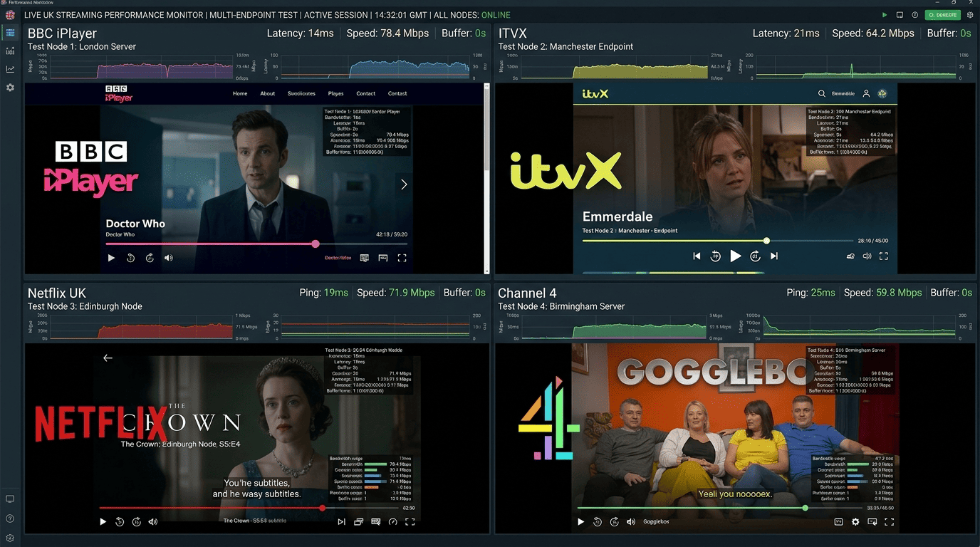Click the small BBC iPlayer logo
The height and width of the screenshot is (547, 980).
click(x=118, y=93)
